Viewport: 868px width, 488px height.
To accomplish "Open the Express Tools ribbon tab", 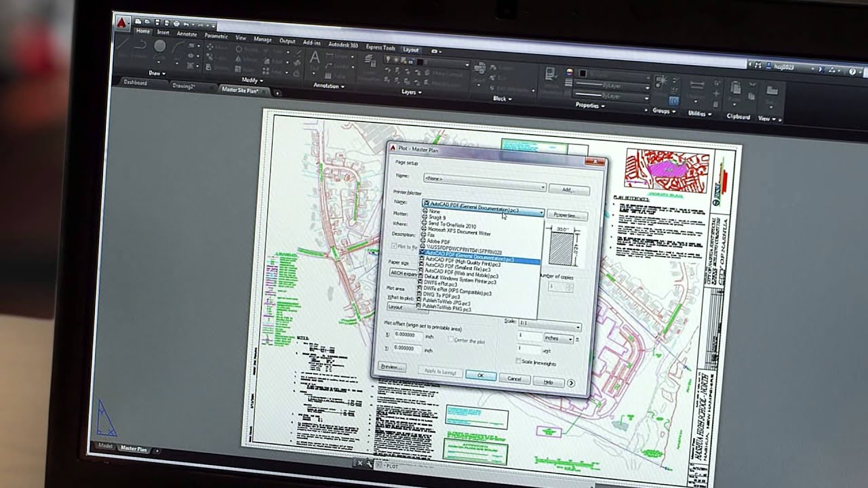I will [380, 47].
